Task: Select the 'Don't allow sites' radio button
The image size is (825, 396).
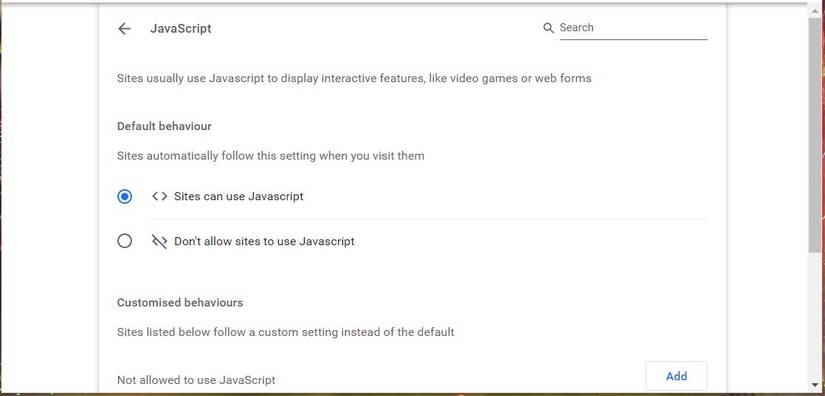Action: coord(125,241)
